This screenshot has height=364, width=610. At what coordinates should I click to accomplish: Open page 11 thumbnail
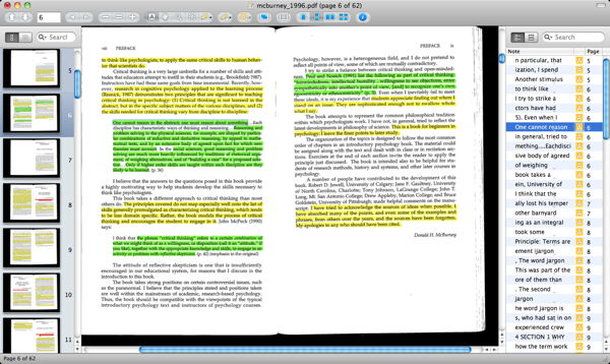32,336
